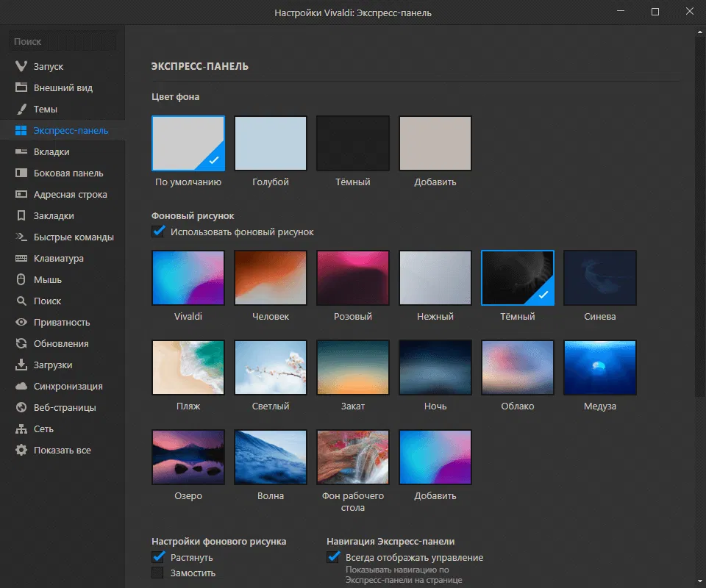
Task: Click the Vivaldi logo icon beside Запуск
Action: click(21, 67)
